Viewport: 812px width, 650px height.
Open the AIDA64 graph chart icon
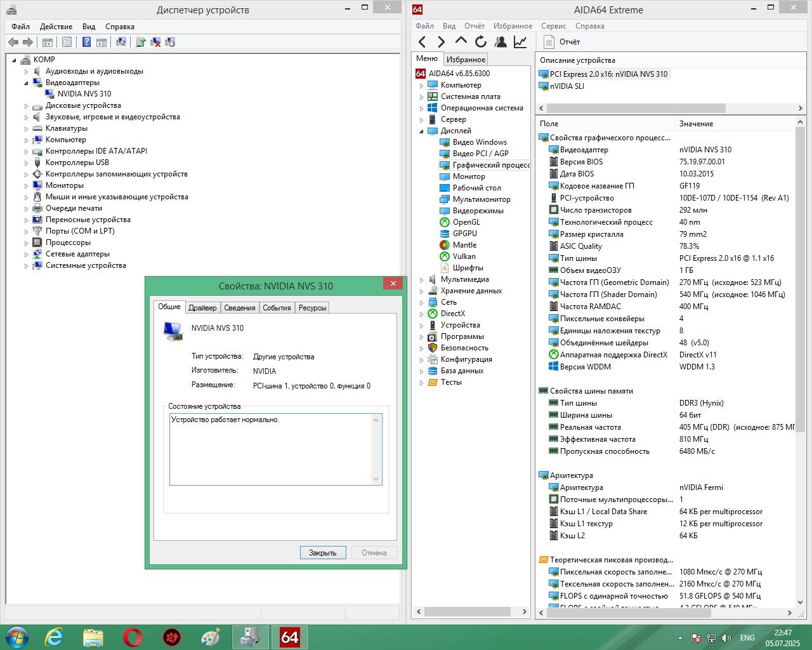[x=520, y=42]
